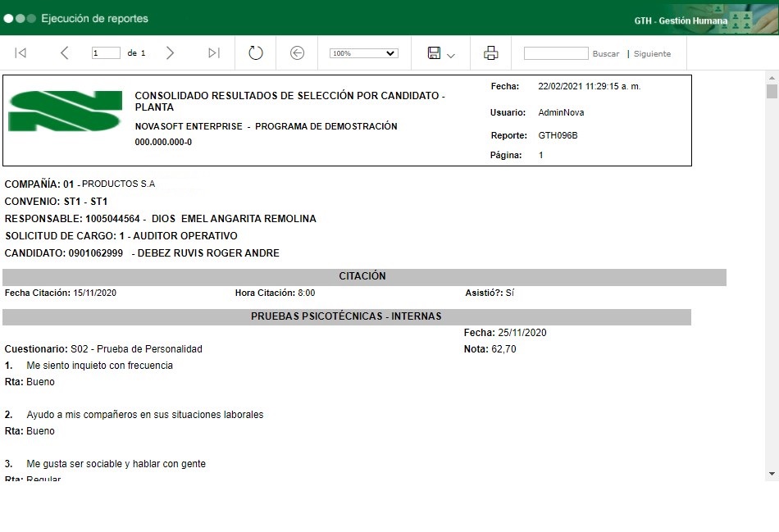Screen dimensions: 779x532
Task: Click Ejecución de reportes title
Action: point(94,18)
